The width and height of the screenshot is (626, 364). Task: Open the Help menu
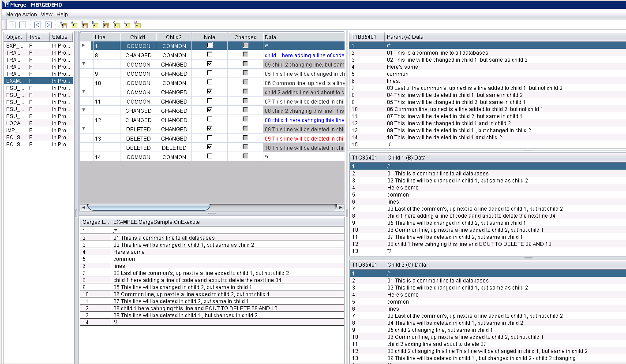(x=62, y=15)
